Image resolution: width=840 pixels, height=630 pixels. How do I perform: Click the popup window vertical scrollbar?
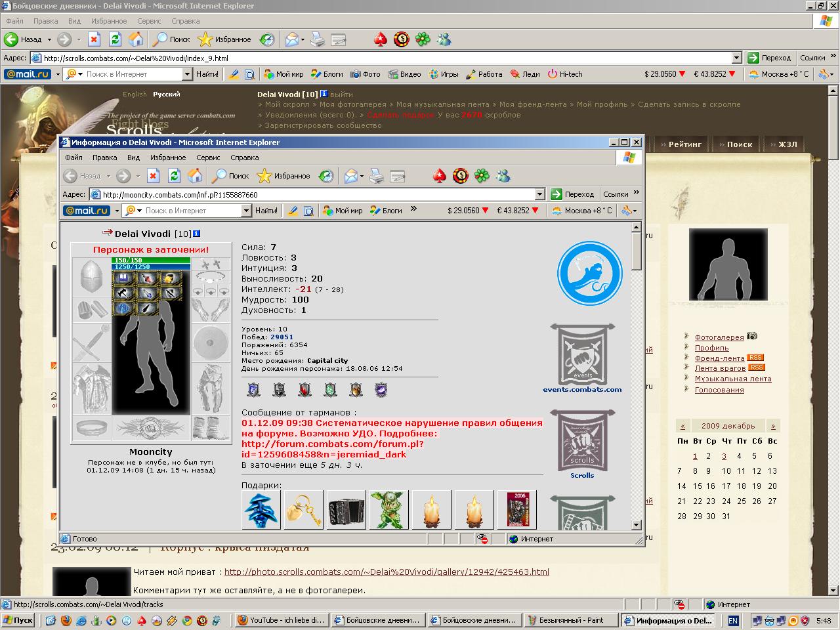pyautogui.click(x=636, y=376)
